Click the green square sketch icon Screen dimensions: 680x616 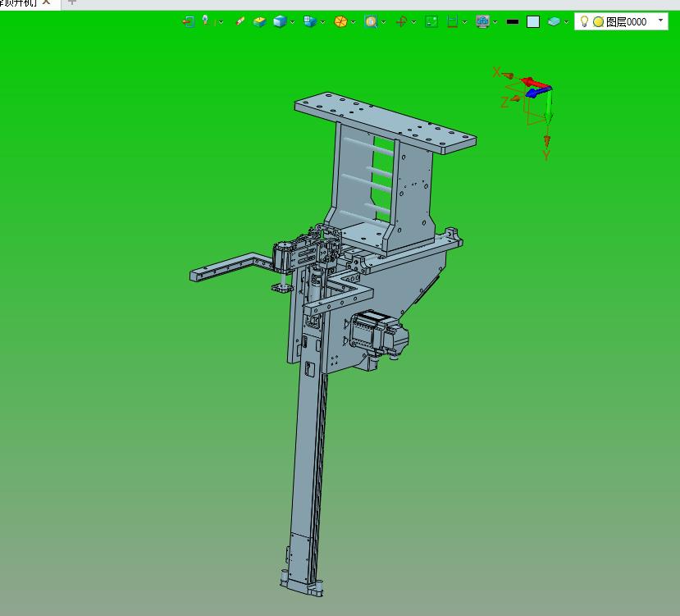click(x=431, y=21)
